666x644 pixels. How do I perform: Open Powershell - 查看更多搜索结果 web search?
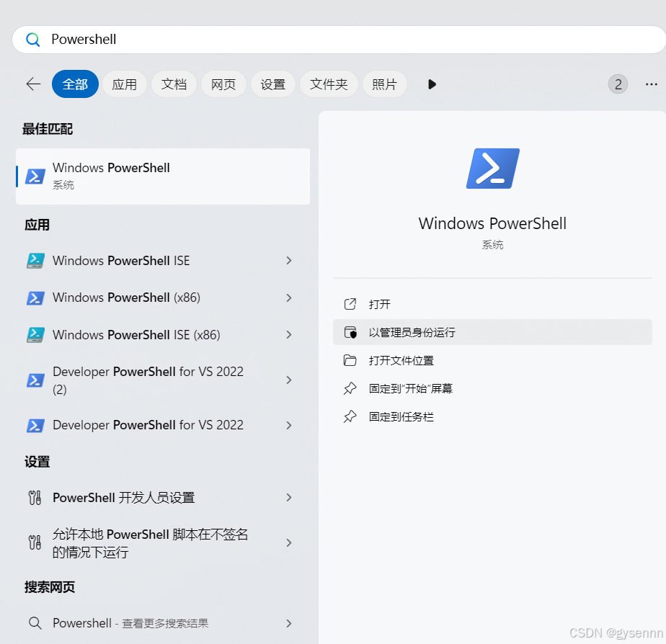coord(163,623)
